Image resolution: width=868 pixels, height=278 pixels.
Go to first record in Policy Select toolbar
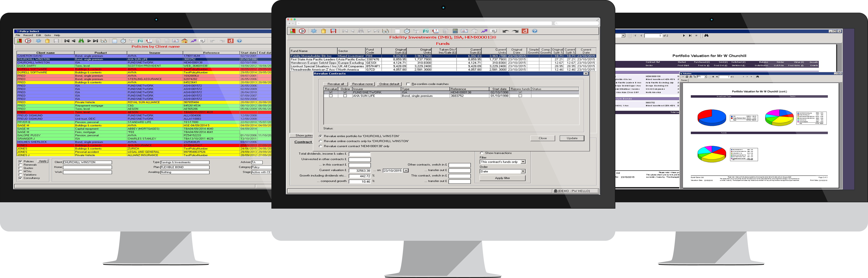(67, 41)
